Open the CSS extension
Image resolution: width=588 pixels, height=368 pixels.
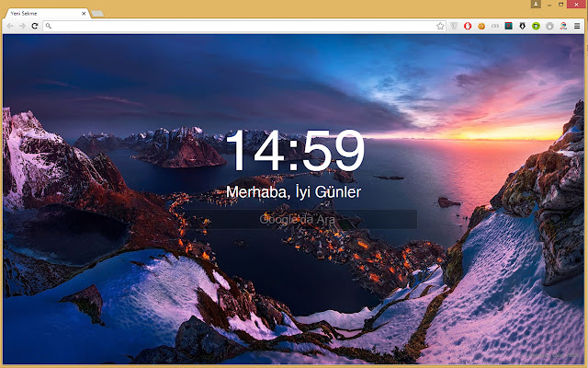(x=495, y=26)
